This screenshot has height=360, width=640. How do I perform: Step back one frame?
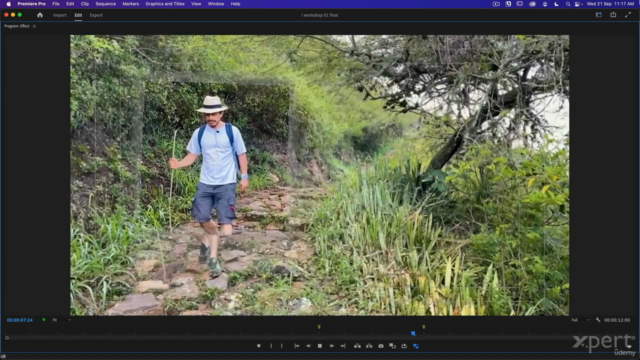309,346
